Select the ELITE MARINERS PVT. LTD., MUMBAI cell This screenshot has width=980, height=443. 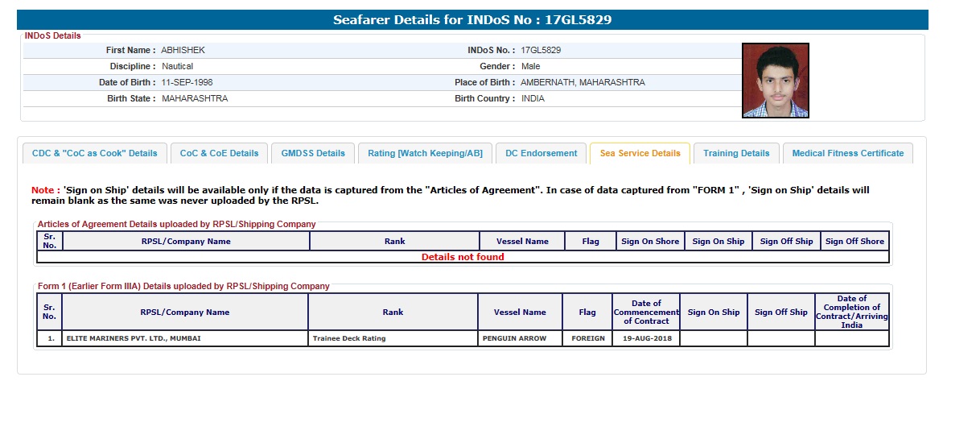134,338
